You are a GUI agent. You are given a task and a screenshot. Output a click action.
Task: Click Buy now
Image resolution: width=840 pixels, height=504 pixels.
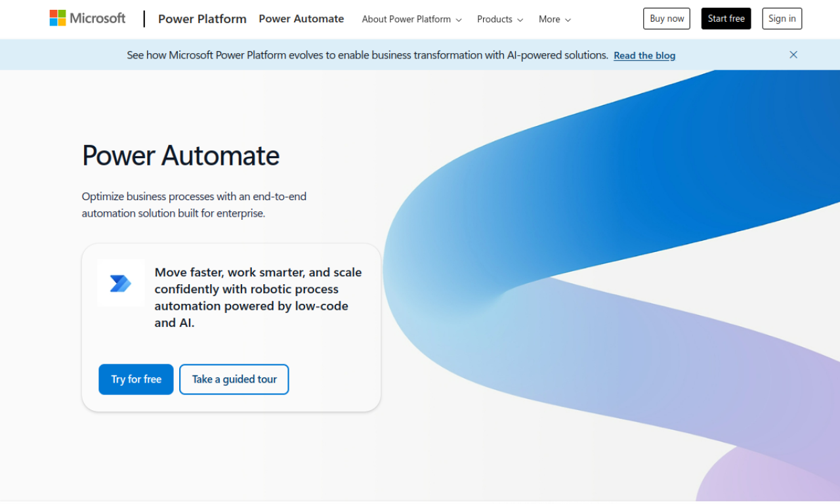click(x=666, y=18)
